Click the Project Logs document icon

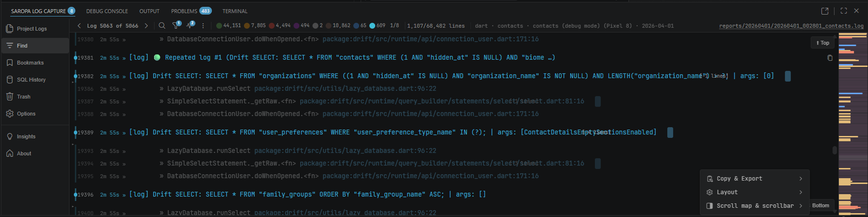[10, 29]
